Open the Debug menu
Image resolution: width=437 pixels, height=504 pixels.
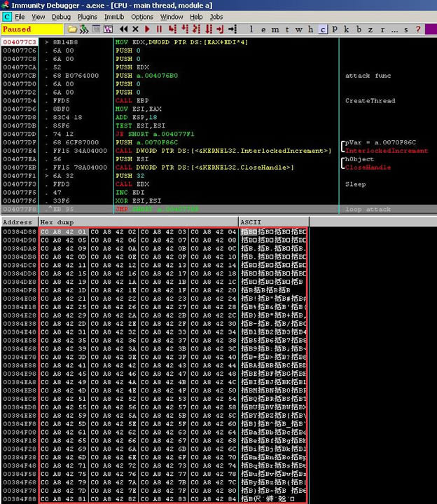pyautogui.click(x=61, y=16)
